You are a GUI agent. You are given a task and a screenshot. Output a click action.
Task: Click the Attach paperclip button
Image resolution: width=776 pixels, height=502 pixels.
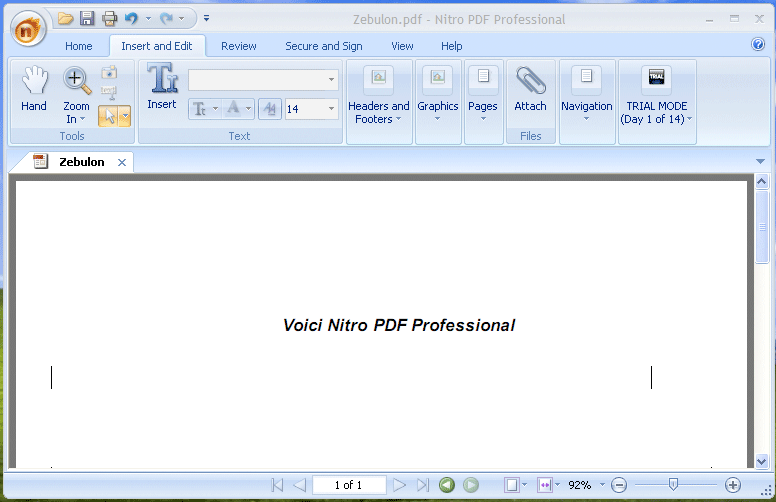pos(531,89)
